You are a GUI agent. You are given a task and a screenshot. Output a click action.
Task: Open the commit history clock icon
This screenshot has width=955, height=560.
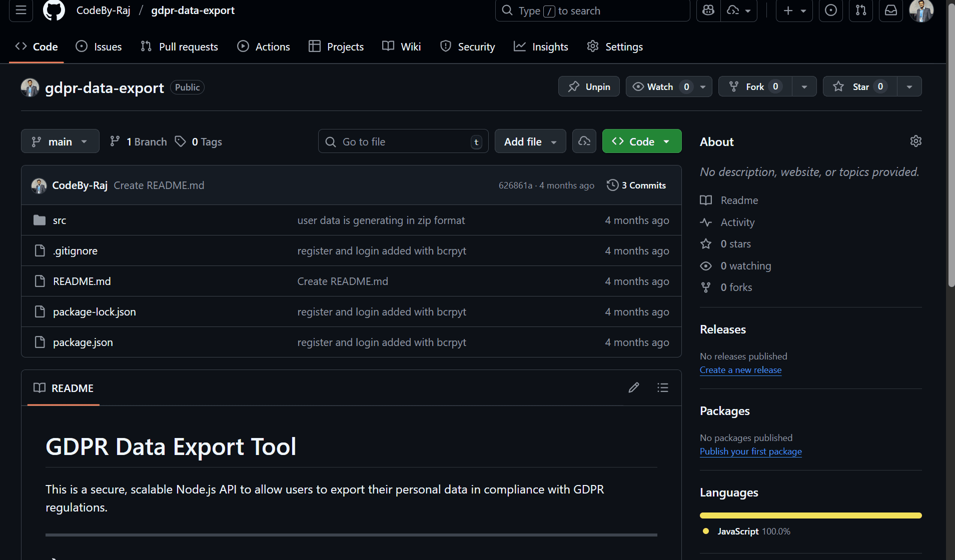tap(612, 185)
